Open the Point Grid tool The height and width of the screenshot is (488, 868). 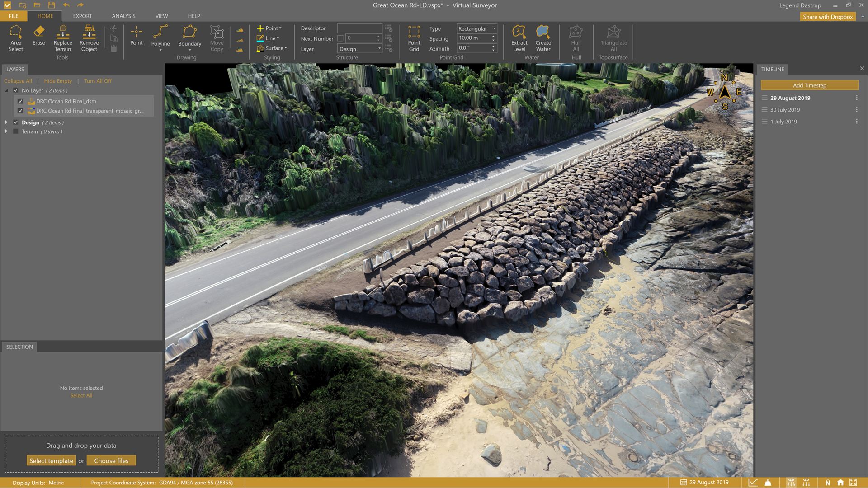coord(414,38)
